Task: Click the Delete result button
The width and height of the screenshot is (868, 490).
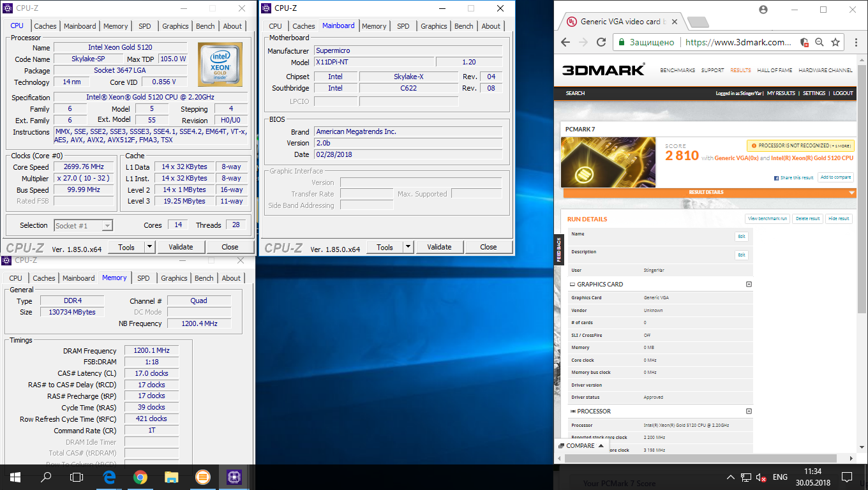Action: [807, 219]
